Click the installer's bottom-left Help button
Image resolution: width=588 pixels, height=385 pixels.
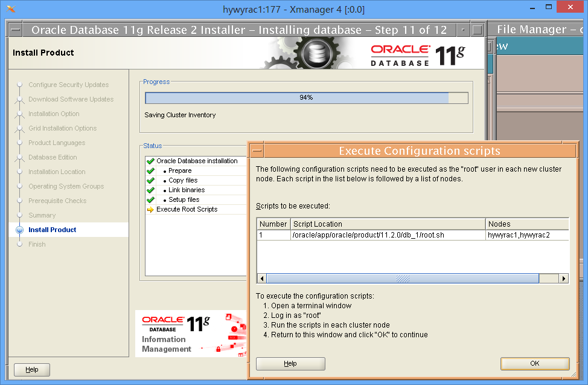pos(32,370)
